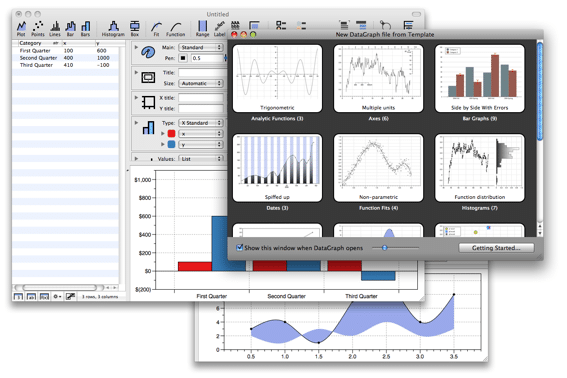
Task: Choose the Lines toolbar icon
Action: pyautogui.click(x=55, y=29)
